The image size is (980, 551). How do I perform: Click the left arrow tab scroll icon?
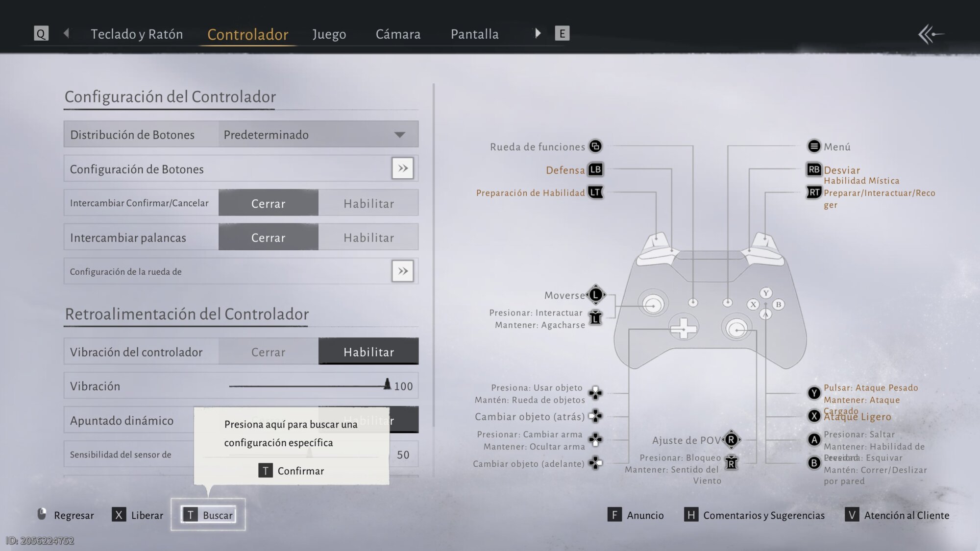click(67, 33)
